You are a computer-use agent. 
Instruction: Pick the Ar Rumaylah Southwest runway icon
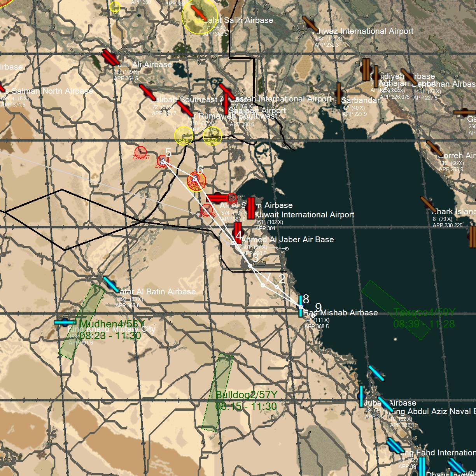185,108
